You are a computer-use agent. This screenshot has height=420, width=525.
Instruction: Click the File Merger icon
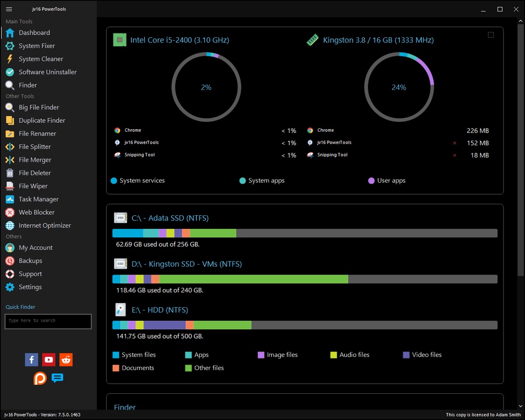pos(10,160)
